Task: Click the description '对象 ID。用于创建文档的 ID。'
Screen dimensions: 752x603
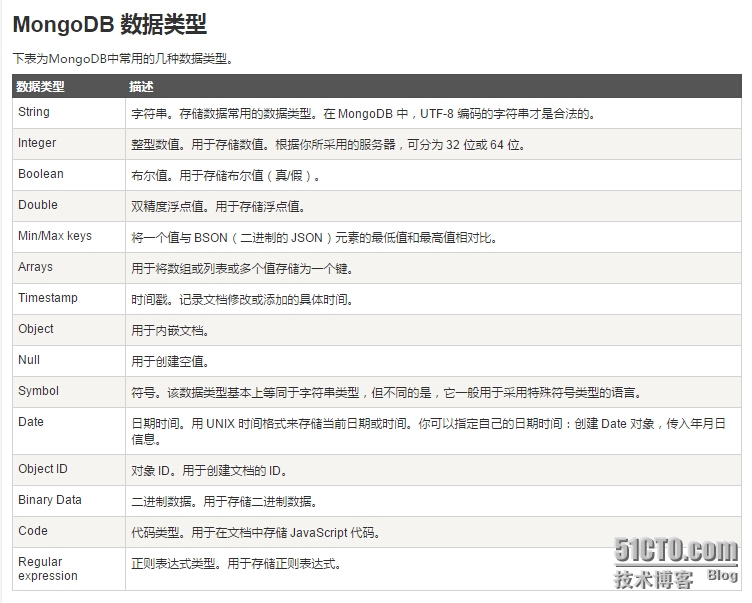Action: pos(209,470)
